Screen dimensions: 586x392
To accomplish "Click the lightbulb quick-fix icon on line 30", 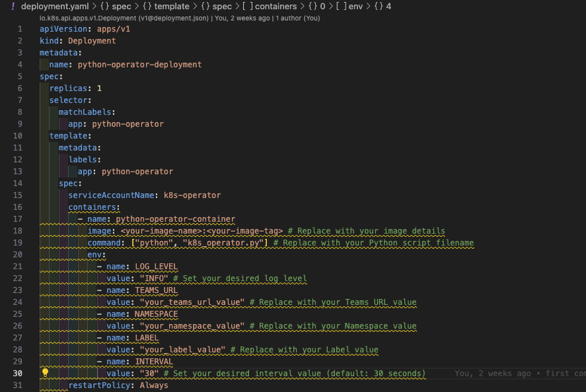I will pos(45,373).
